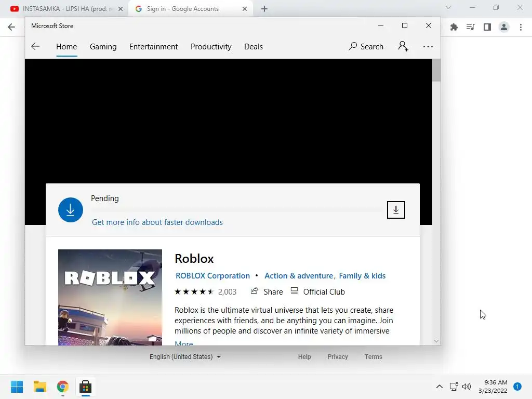Viewport: 532px width, 399px height.
Task: Click the Roblox app thumbnail
Action: click(x=110, y=297)
